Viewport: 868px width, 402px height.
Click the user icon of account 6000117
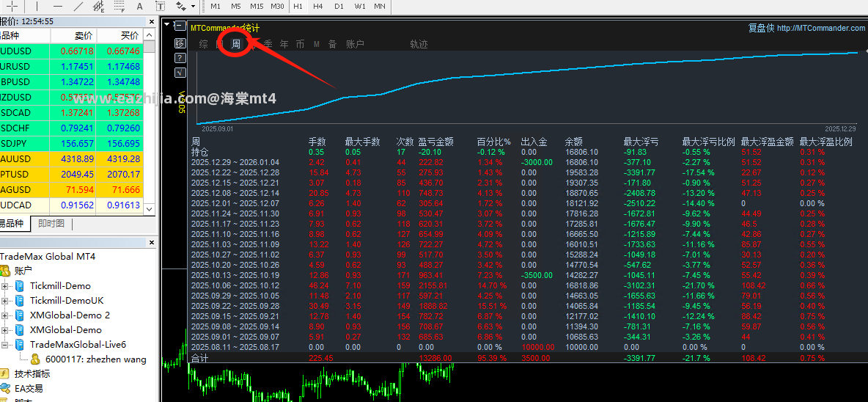click(35, 359)
